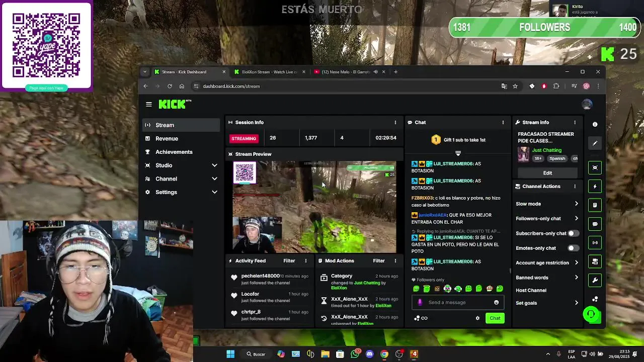Switch to EloliXon Stream browser tab

(269, 72)
